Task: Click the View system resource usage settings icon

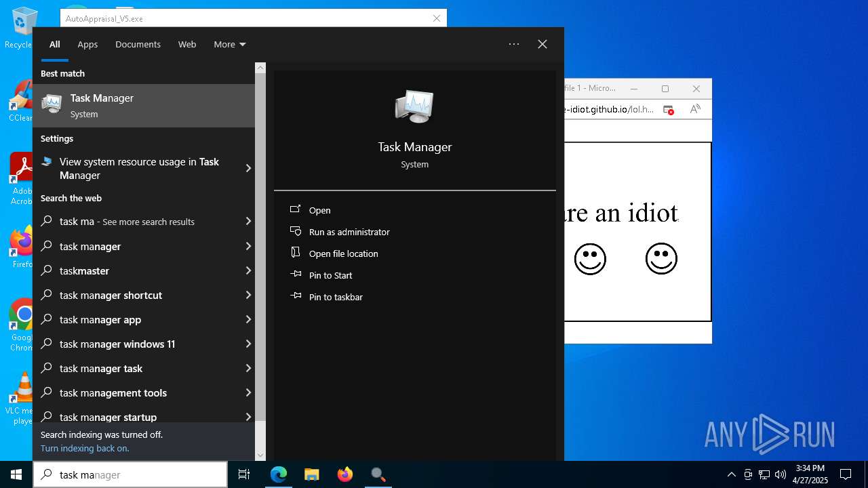Action: [47, 162]
